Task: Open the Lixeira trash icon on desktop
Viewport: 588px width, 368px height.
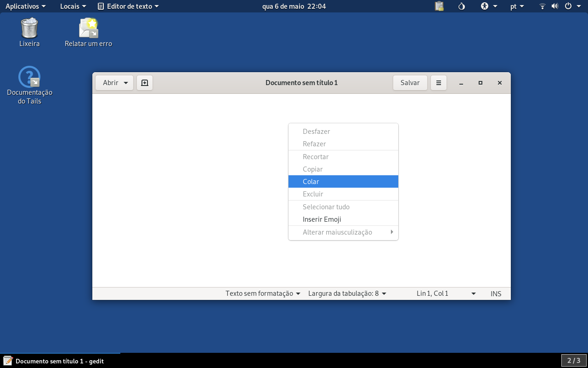Action: pos(29,28)
